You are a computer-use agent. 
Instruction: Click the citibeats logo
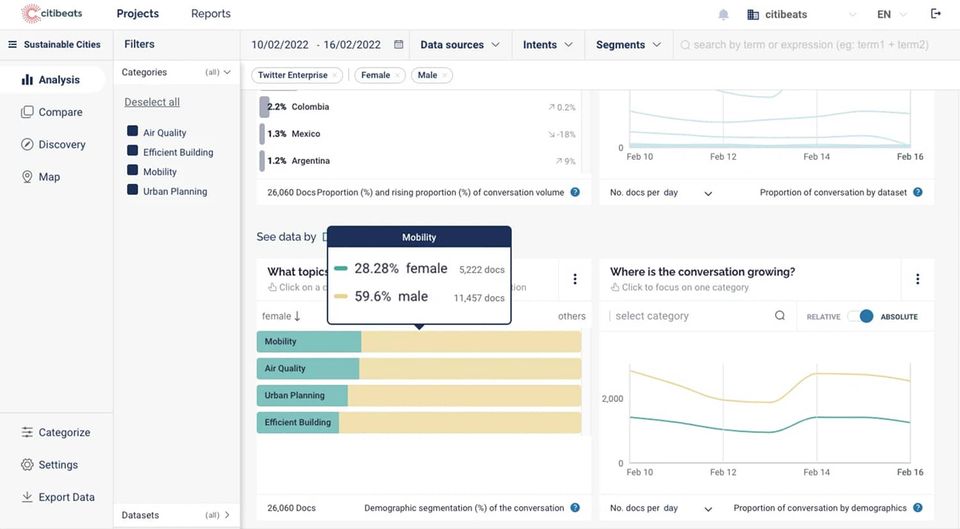pos(51,13)
